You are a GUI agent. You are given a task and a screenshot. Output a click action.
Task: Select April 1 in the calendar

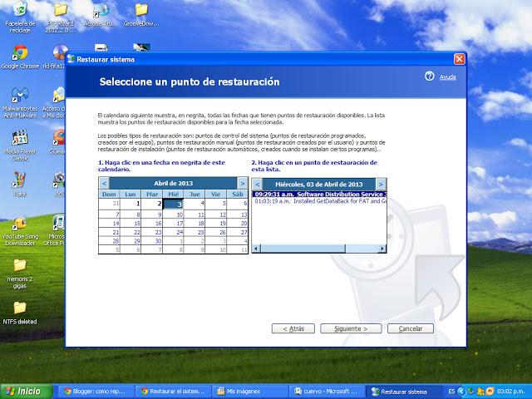pos(131,204)
